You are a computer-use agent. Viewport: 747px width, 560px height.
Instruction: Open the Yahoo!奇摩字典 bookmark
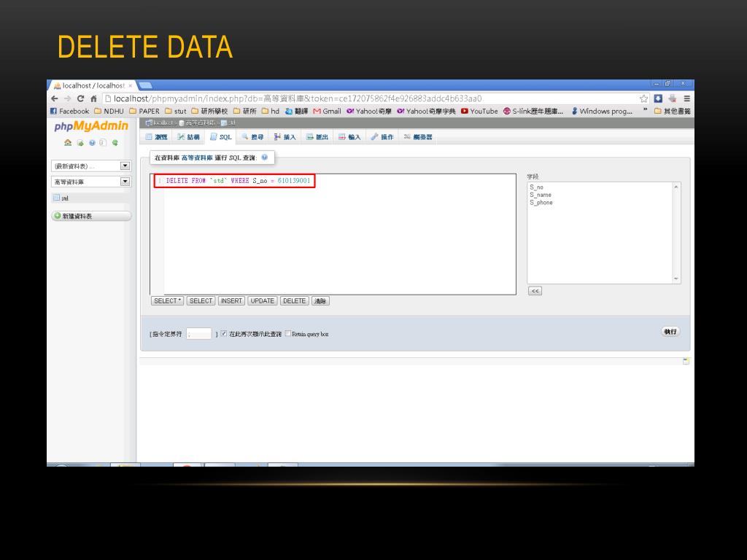(426, 111)
